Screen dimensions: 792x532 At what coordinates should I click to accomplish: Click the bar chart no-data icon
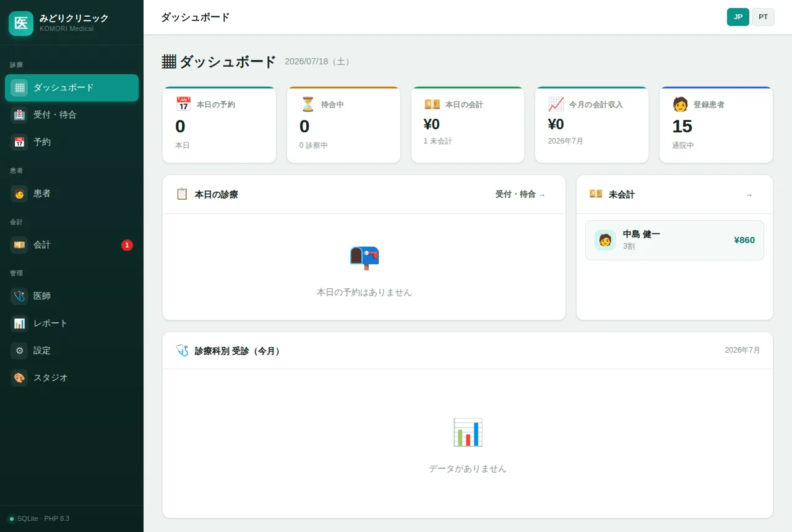coord(468,432)
